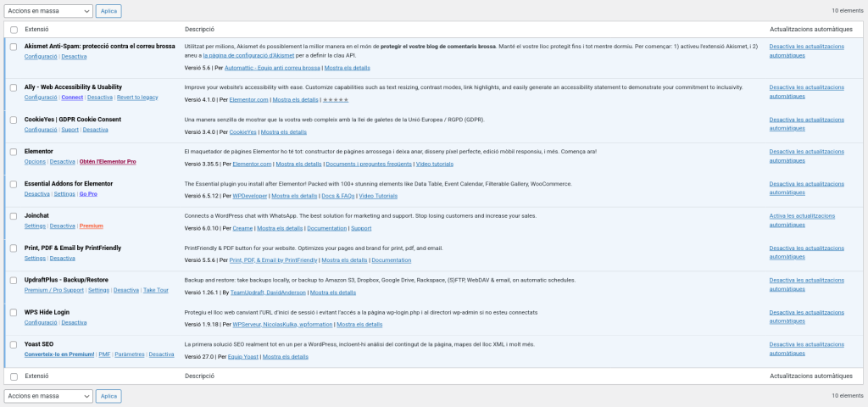Screen dimensions: 868x407
Task: Open 'Take Tour' for UpdraftPlus
Action: click(x=156, y=290)
